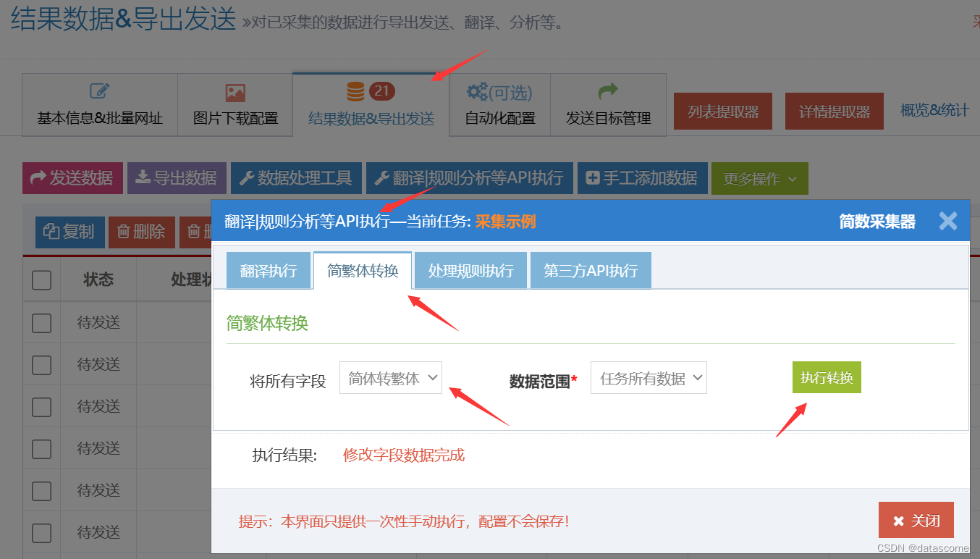Open 数据处理工具
The width and height of the screenshot is (980, 559).
point(296,178)
